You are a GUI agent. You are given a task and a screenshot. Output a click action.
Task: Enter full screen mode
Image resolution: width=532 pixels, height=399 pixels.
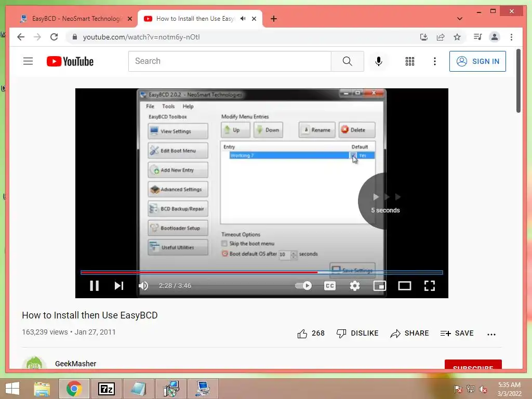(430, 286)
